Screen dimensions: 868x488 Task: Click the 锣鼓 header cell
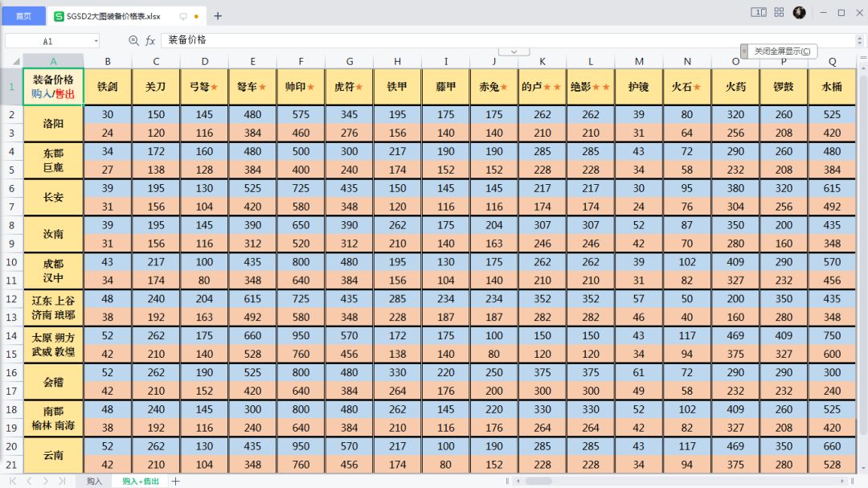coord(784,86)
